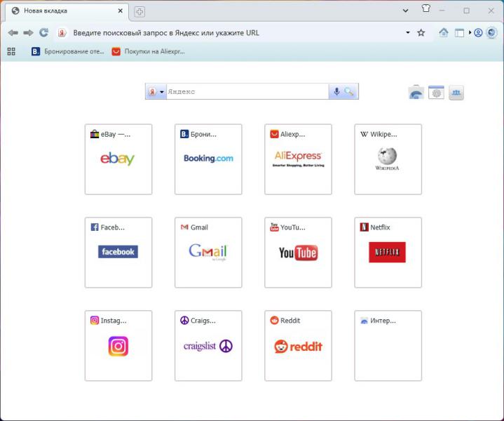Screen dimensions: 504x421
Task: Open the apps grid icon in bookmarks bar
Action: (x=11, y=51)
